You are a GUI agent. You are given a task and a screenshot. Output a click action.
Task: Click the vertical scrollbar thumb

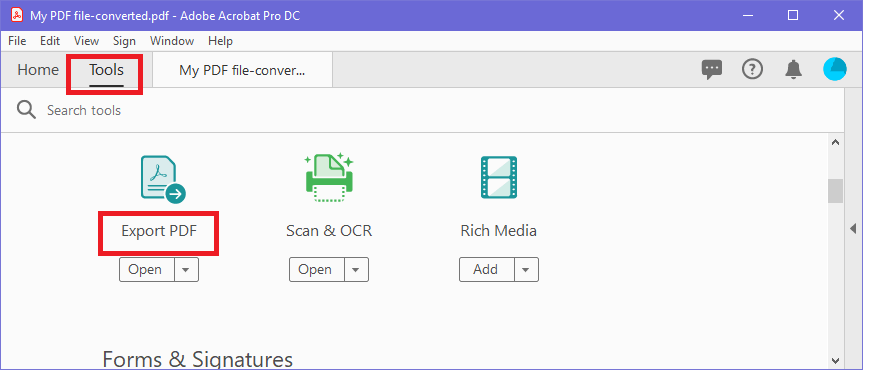coord(835,191)
